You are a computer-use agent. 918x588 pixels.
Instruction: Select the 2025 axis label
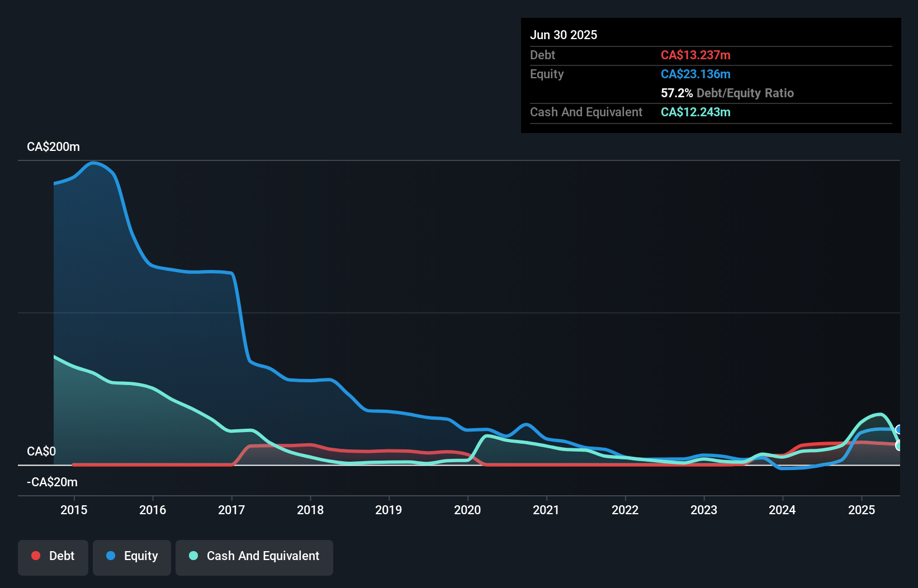(x=862, y=510)
